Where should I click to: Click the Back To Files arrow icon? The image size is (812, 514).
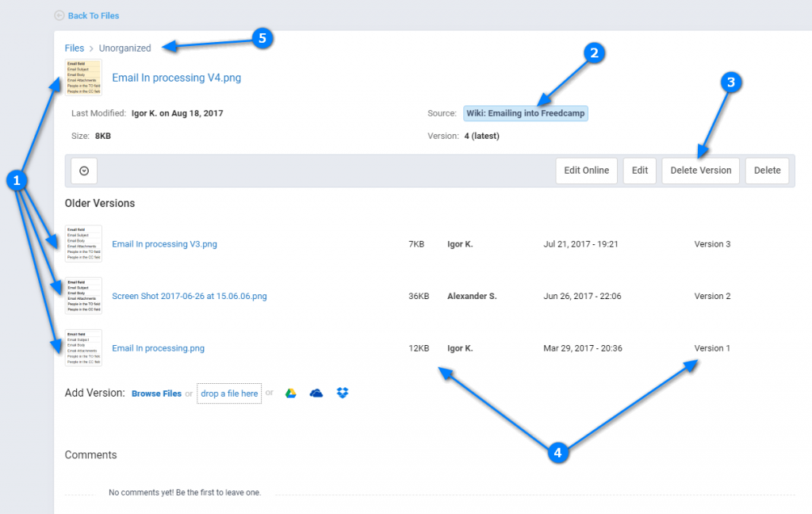tap(59, 15)
